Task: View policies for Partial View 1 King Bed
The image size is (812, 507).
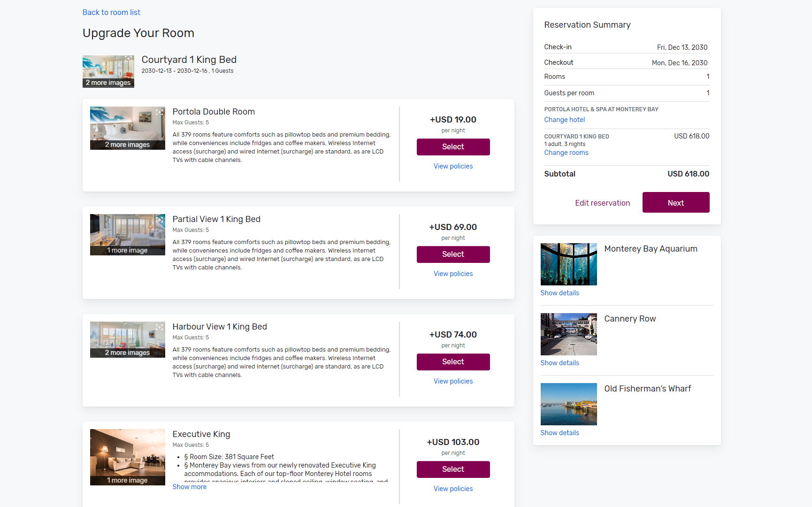Action: 453,274
